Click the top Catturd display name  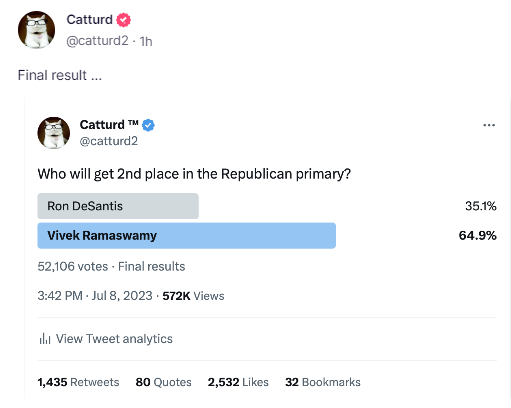(89, 20)
